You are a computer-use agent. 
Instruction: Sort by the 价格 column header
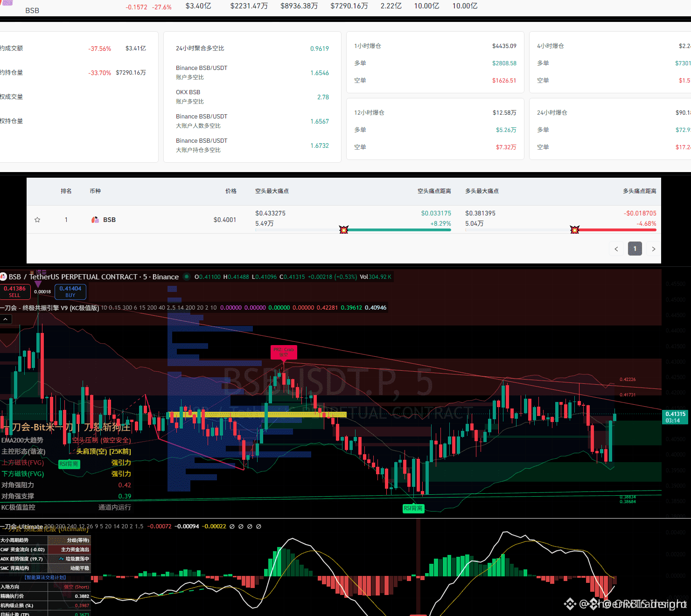[x=231, y=191]
